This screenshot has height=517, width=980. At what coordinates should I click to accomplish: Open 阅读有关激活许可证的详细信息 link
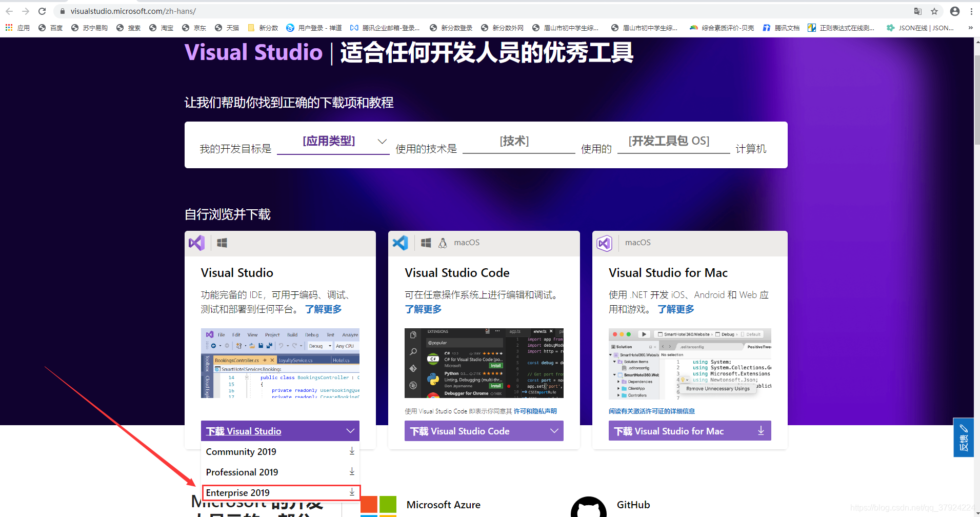pos(652,411)
